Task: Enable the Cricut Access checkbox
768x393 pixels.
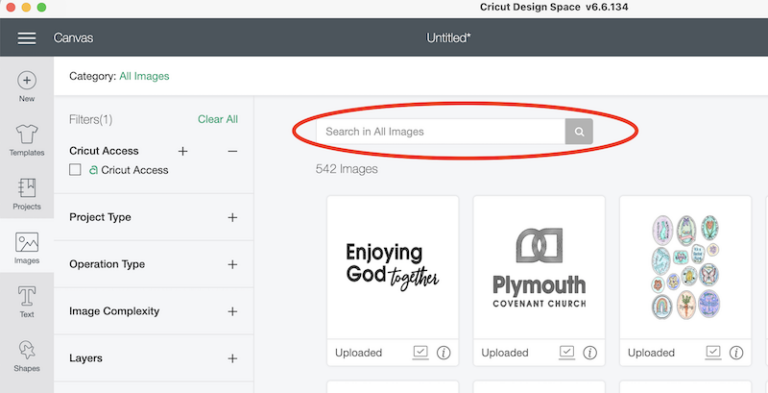Action: 75,170
